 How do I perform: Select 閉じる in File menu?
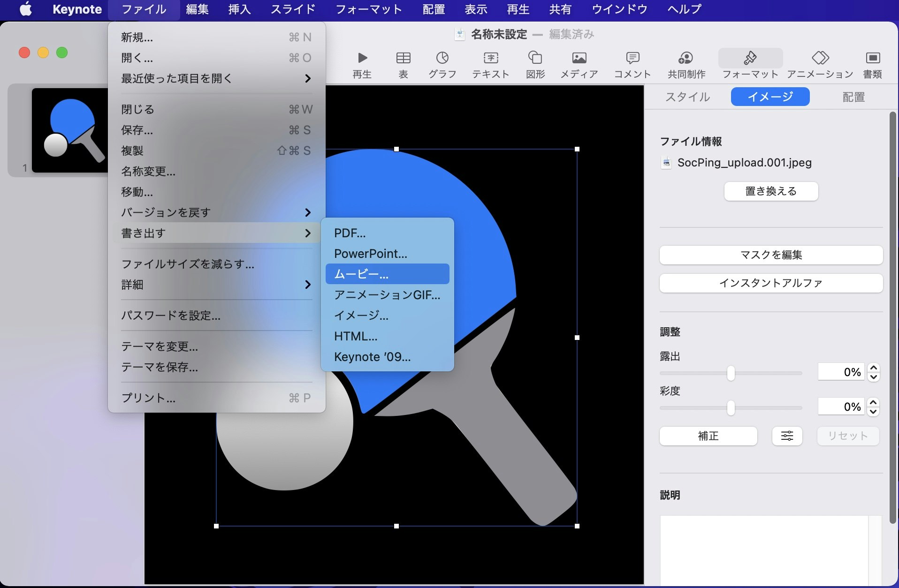(216, 109)
